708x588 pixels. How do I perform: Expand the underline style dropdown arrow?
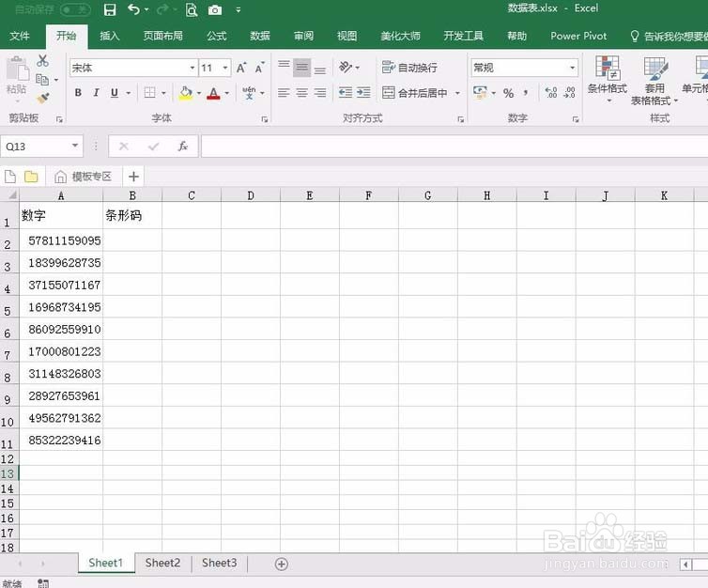(x=129, y=93)
